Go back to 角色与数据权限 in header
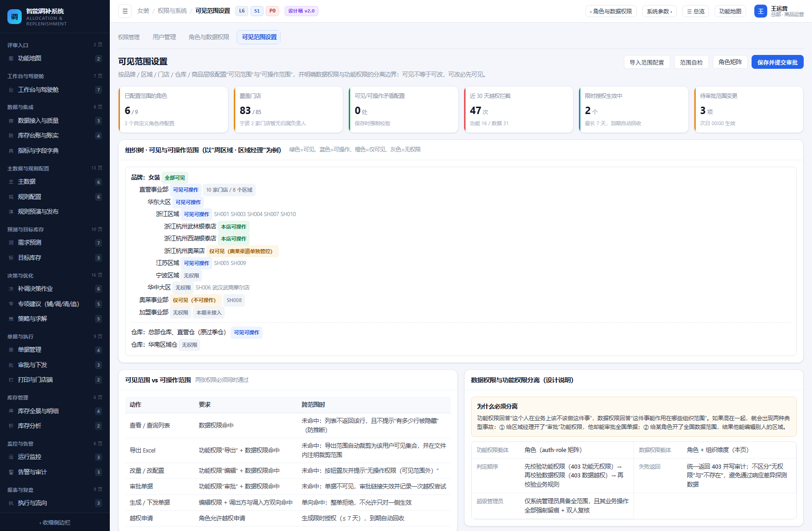 [x=611, y=11]
